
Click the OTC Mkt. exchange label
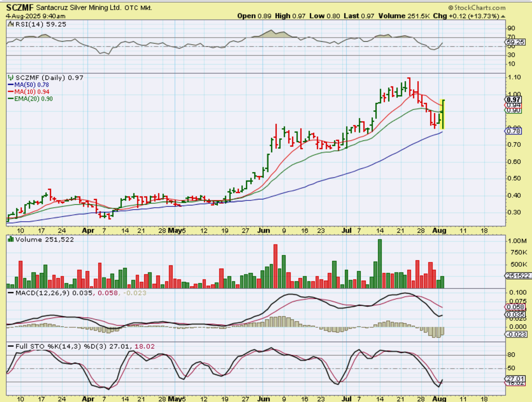coord(138,8)
